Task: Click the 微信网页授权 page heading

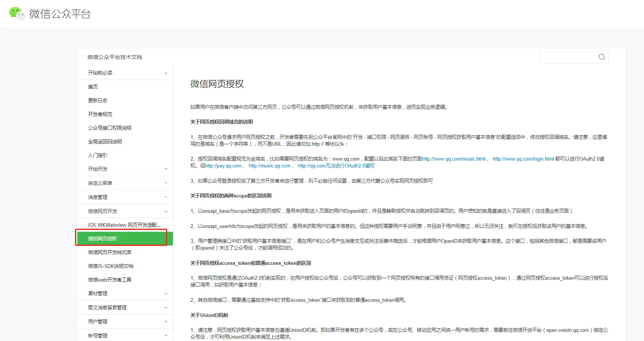Action: click(x=217, y=84)
